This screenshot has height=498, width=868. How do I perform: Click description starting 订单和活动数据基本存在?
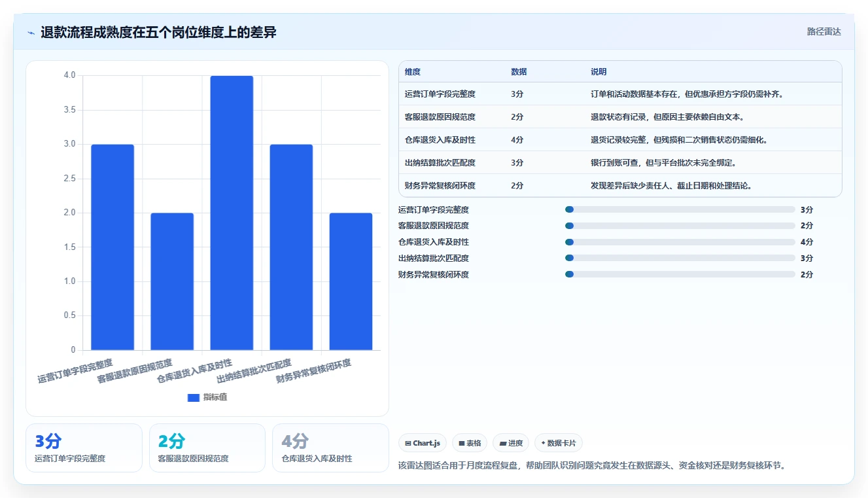[687, 94]
